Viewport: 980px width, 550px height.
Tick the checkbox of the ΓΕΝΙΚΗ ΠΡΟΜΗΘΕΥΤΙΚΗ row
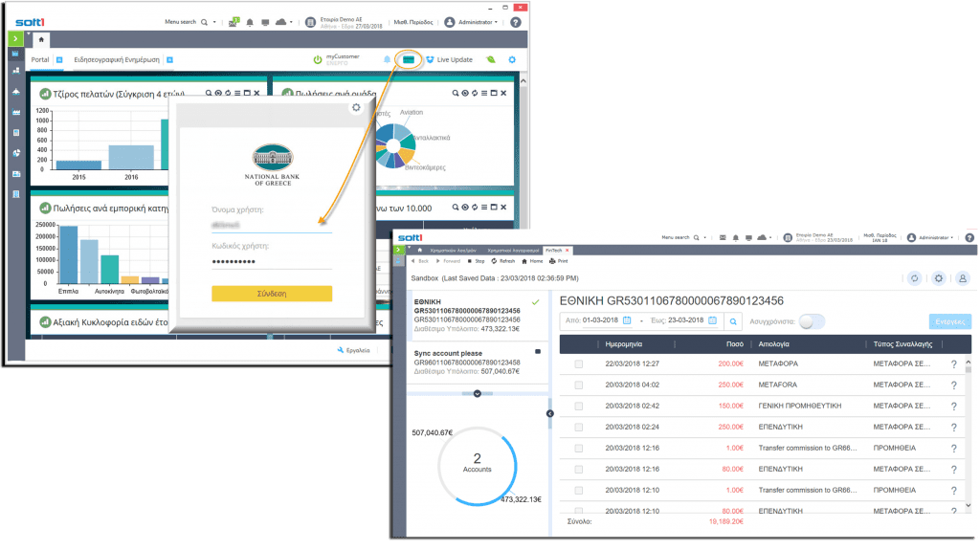coord(578,406)
